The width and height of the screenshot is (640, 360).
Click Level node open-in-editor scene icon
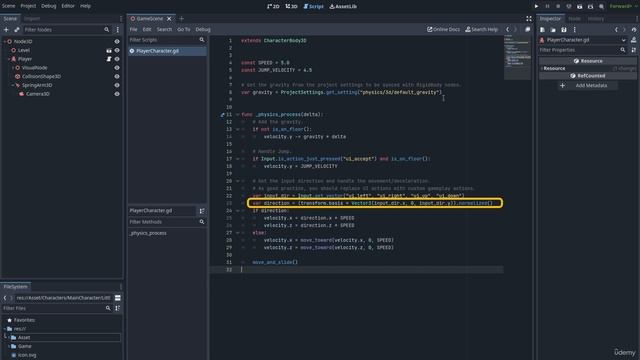pyautogui.click(x=109, y=50)
